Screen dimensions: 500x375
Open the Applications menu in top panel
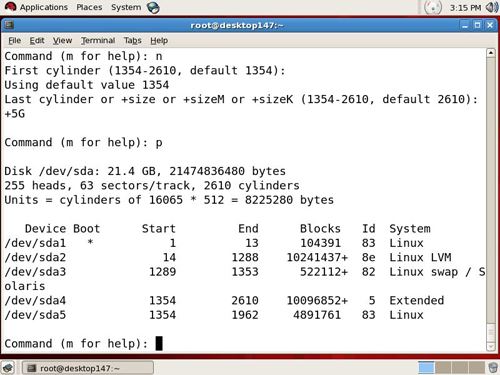43,7
